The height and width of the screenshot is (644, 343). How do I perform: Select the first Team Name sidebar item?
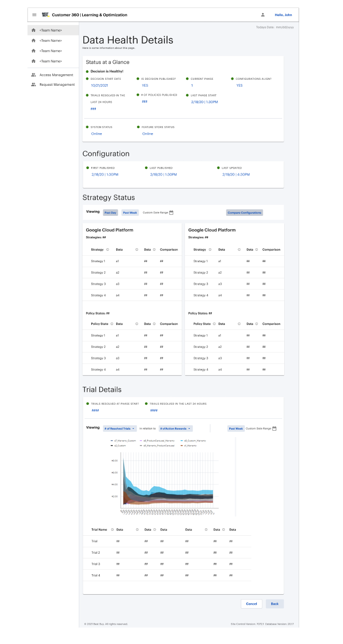point(51,30)
